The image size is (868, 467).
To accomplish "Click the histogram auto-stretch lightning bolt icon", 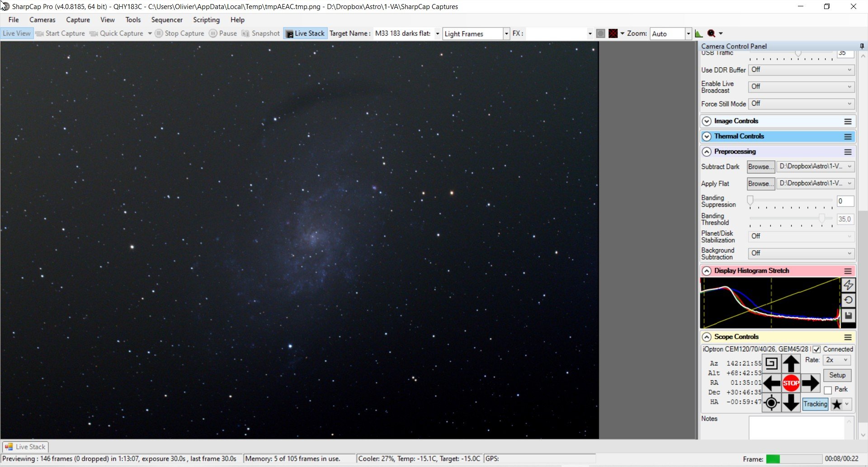I will coord(848,285).
